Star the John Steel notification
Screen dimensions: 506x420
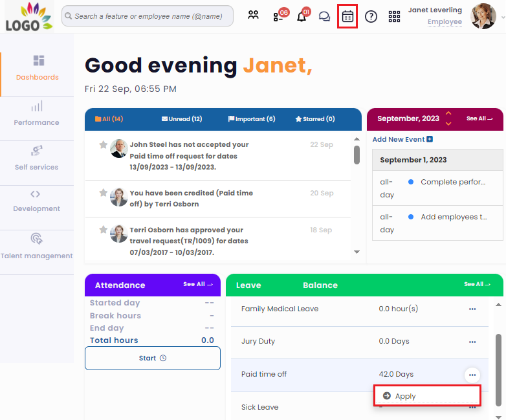coord(103,145)
